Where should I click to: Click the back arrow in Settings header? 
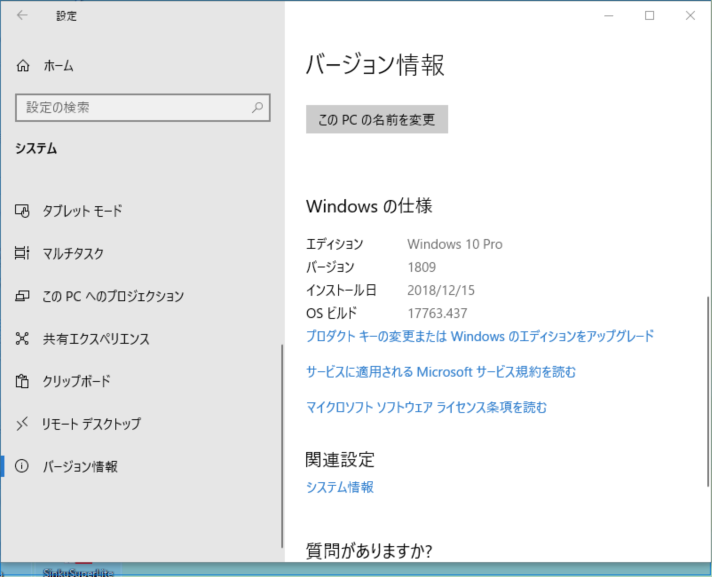(x=22, y=15)
